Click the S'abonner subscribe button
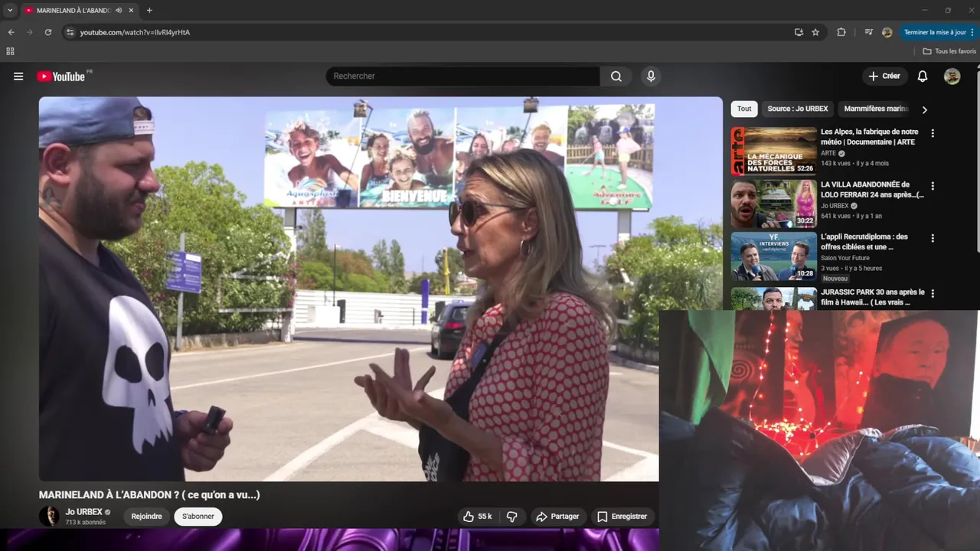This screenshot has height=551, width=980. click(198, 517)
